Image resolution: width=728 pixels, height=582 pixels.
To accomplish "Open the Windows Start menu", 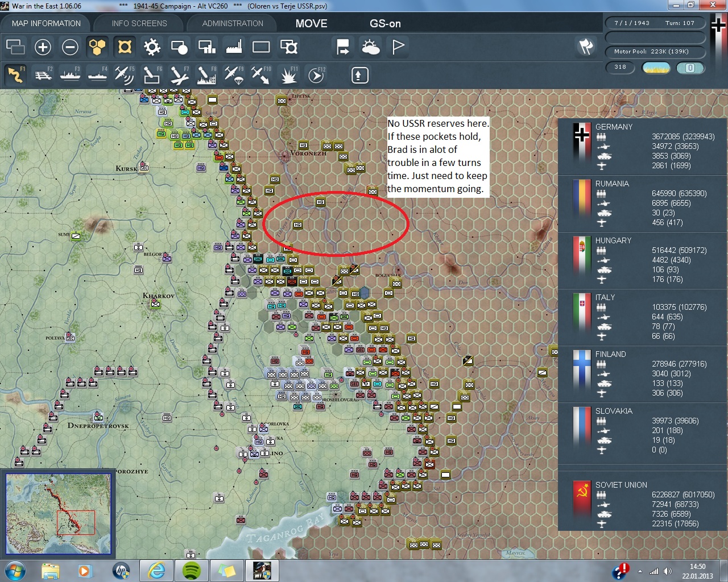I will point(15,571).
